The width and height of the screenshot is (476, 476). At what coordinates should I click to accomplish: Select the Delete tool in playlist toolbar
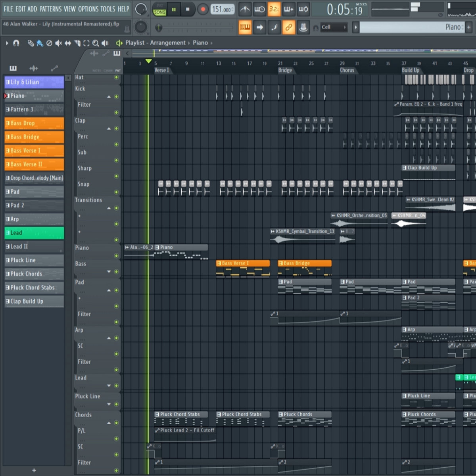click(49, 43)
